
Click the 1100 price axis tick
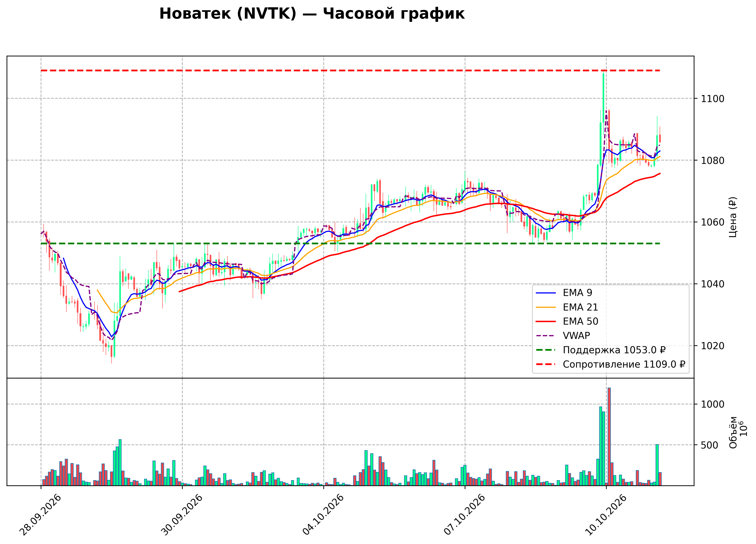pyautogui.click(x=712, y=99)
